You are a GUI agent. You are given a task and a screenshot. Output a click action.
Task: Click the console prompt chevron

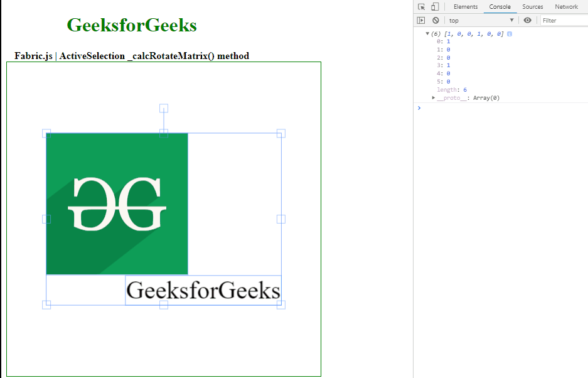pyautogui.click(x=419, y=107)
